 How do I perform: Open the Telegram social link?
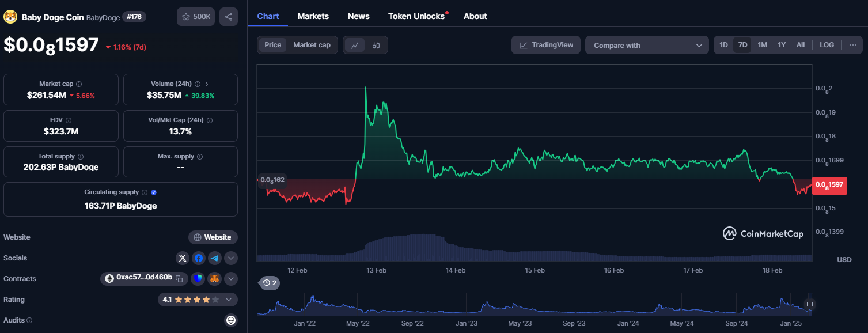[215, 258]
